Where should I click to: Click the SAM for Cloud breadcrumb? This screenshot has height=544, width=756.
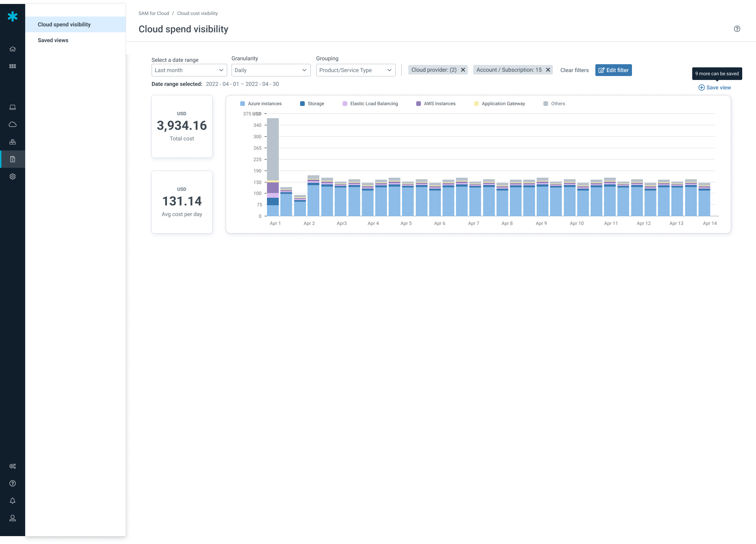[154, 13]
